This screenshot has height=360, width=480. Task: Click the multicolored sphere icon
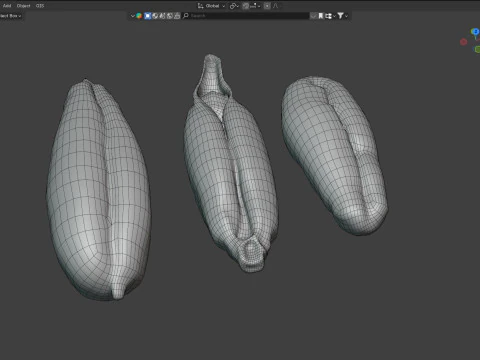point(139,16)
